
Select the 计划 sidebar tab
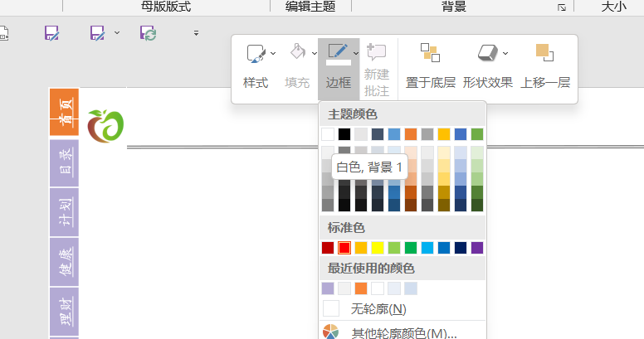(x=64, y=212)
